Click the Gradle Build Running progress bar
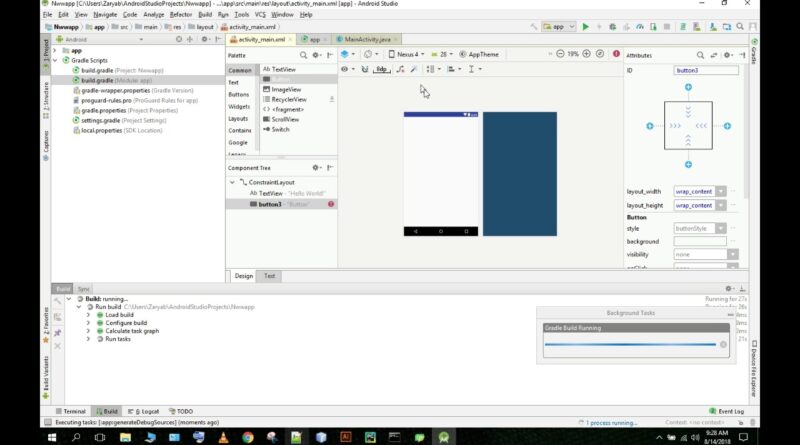The image size is (800, 445). 630,344
